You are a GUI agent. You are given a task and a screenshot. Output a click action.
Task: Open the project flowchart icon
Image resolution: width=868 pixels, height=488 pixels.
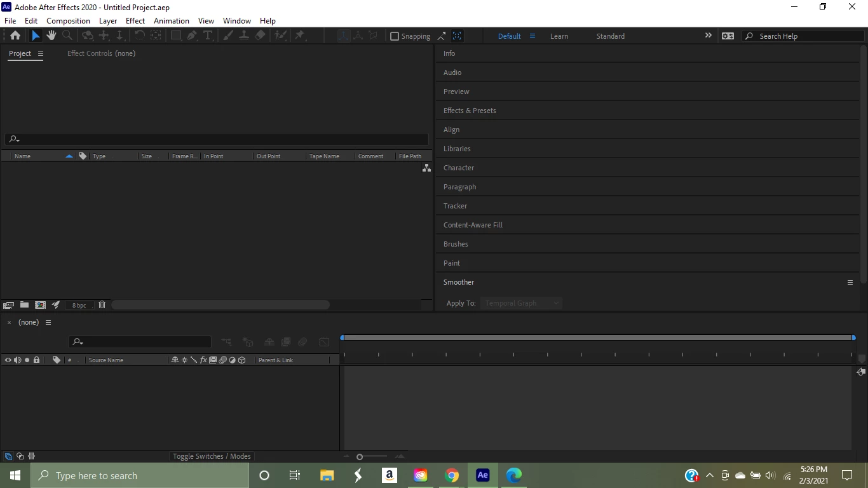[x=426, y=168]
